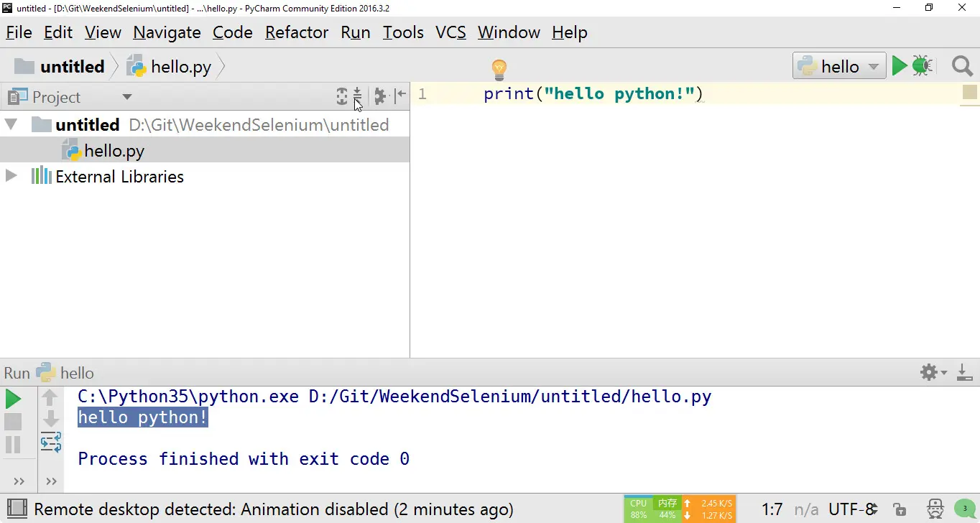
Task: Expand the hidden buttons below the pause button in Run panel
Action: pyautogui.click(x=19, y=481)
